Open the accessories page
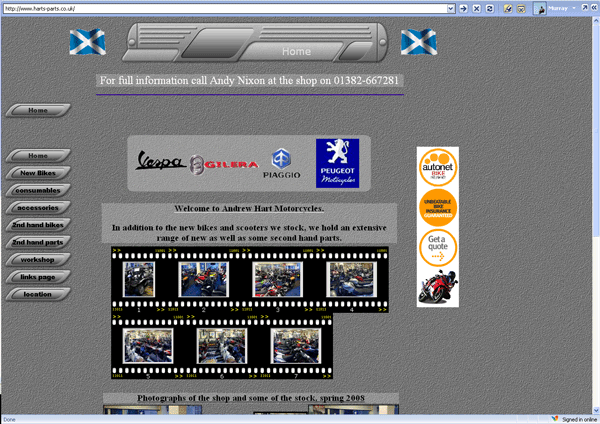This screenshot has width=600, height=424. pos(38,208)
